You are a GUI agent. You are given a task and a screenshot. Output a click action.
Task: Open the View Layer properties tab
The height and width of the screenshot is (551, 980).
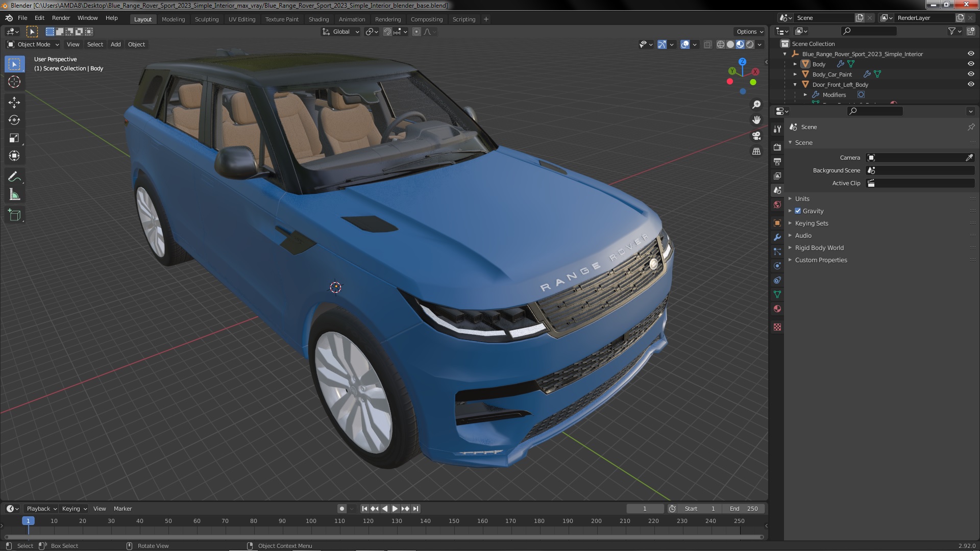(777, 176)
